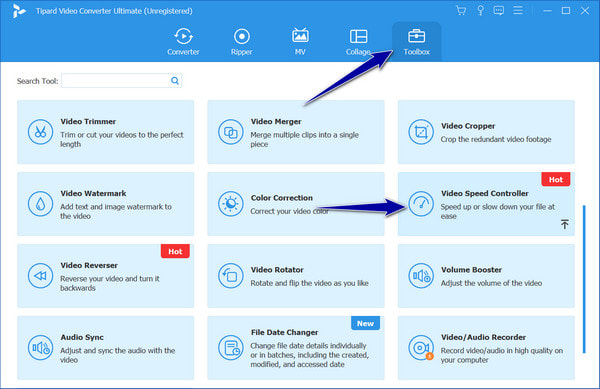600x389 pixels.
Task: Open the hamburger menu icon
Action: [x=518, y=10]
